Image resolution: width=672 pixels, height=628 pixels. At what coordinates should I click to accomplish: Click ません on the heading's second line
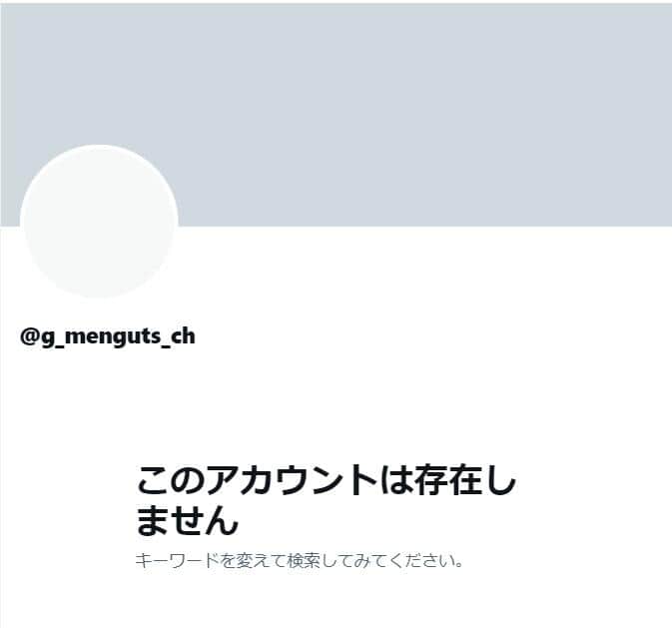coord(188,519)
